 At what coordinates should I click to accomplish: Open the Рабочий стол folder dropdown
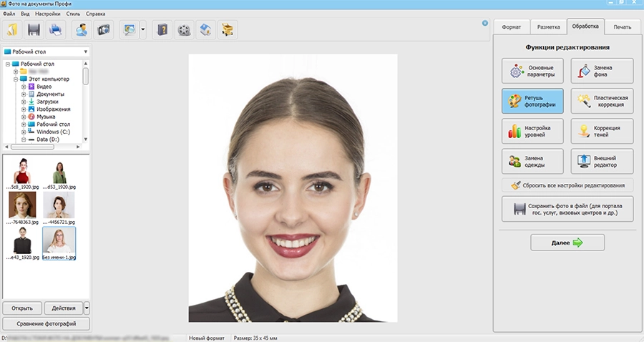coord(85,52)
